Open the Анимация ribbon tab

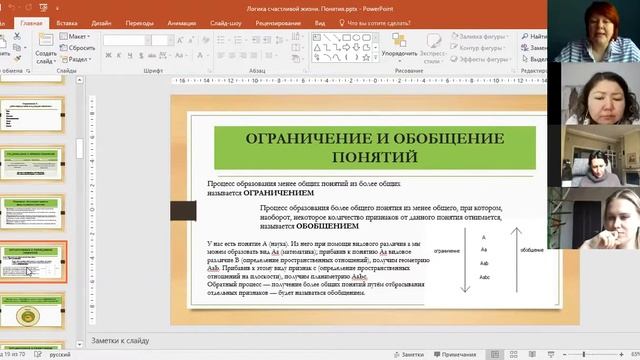182,23
